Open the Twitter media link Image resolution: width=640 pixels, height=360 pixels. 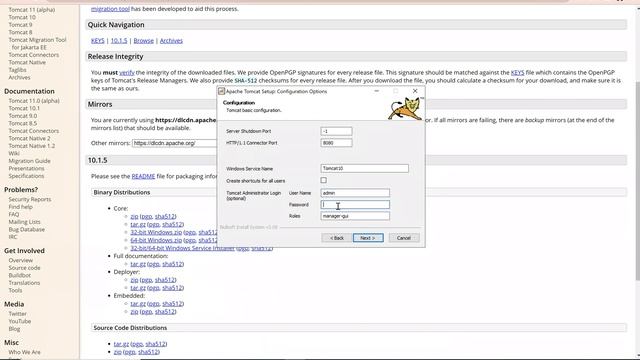18,313
